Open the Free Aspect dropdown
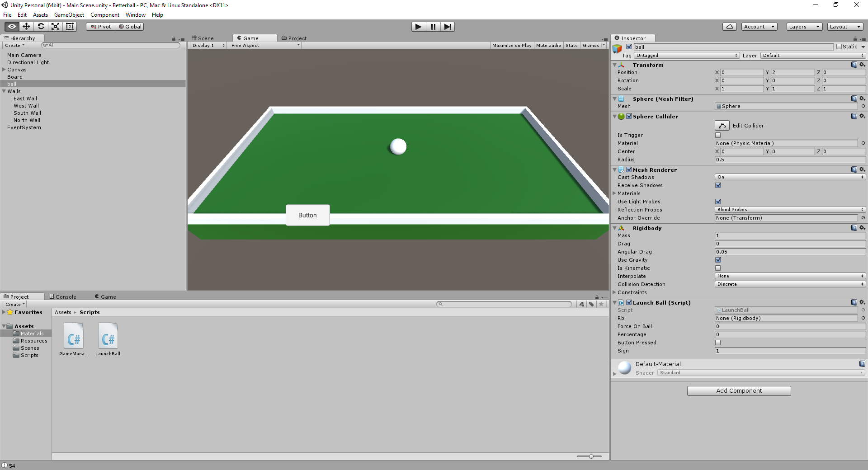The height and width of the screenshot is (470, 868). [x=265, y=46]
